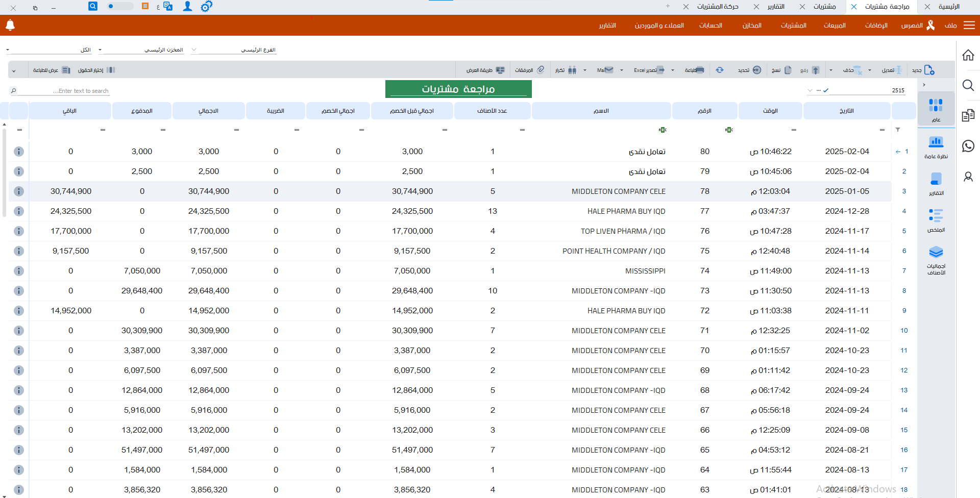The height and width of the screenshot is (498, 980).
Task: Expand the الفرع الرئيسي branch dropdown
Action: (x=194, y=50)
